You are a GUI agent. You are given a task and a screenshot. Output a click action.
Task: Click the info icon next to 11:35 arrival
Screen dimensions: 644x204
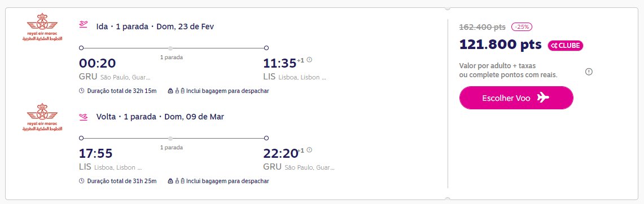309,60
